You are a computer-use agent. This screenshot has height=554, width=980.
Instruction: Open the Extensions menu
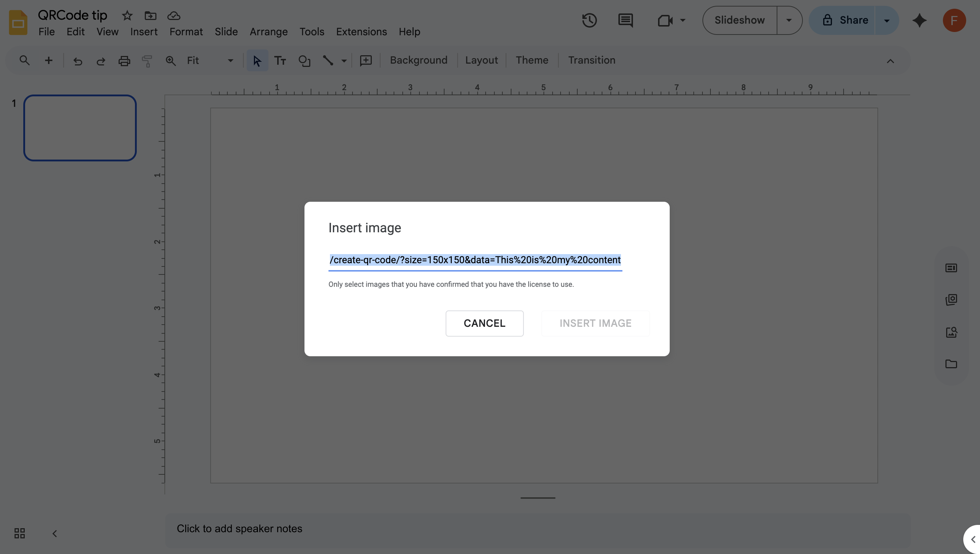(x=361, y=32)
